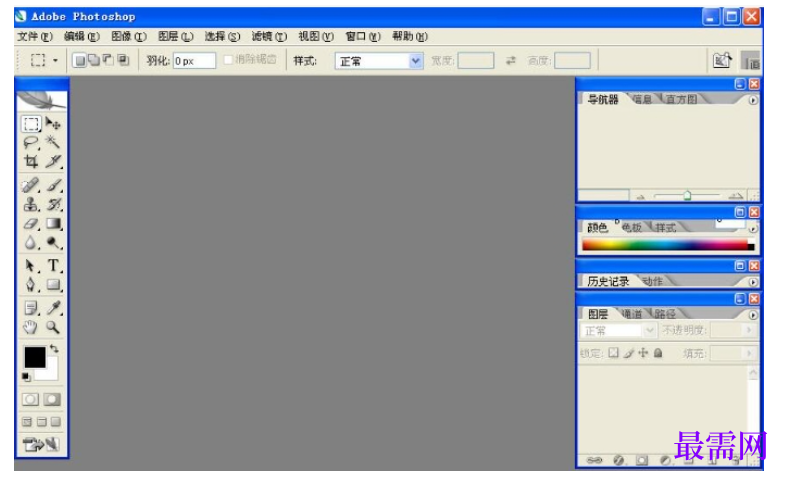Image resolution: width=786 pixels, height=477 pixels.
Task: Select the History Brush tool
Action: coord(53,204)
